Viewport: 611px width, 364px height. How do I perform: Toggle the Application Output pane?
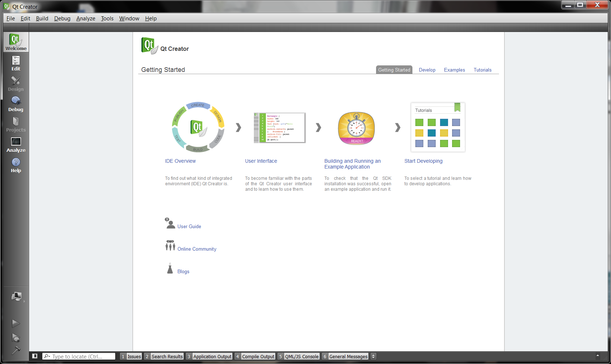tap(209, 356)
